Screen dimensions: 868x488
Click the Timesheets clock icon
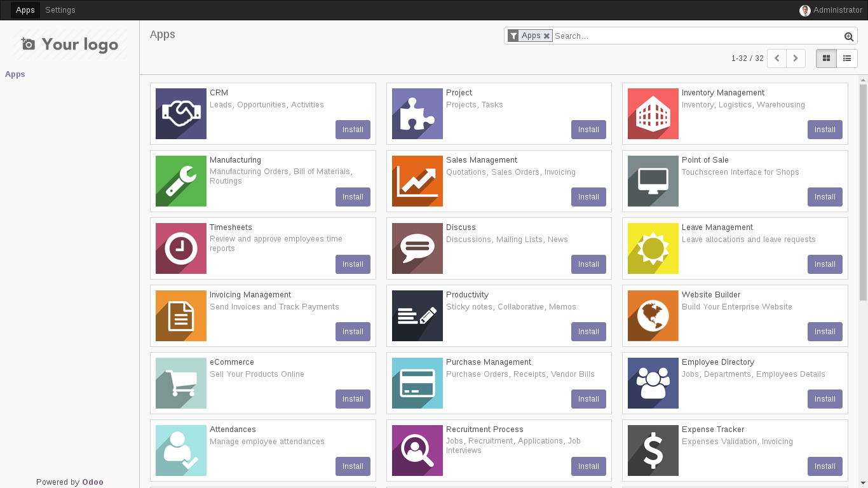pyautogui.click(x=180, y=248)
